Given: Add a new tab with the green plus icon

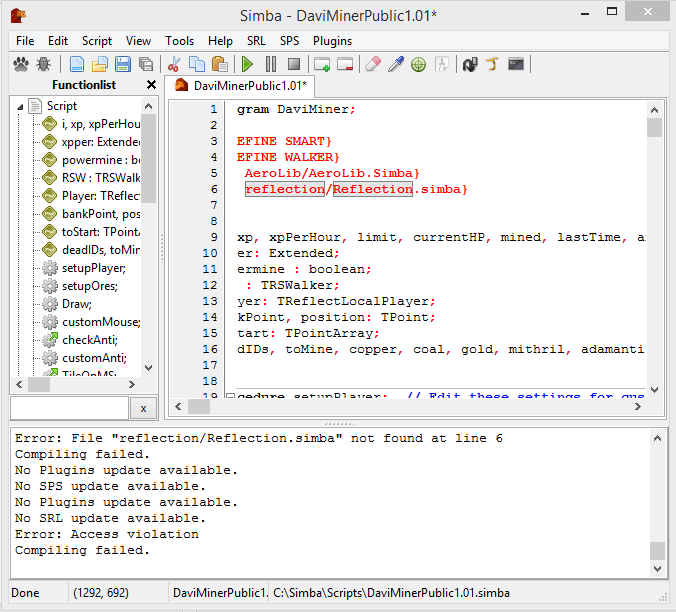Looking at the screenshot, I should click(322, 65).
